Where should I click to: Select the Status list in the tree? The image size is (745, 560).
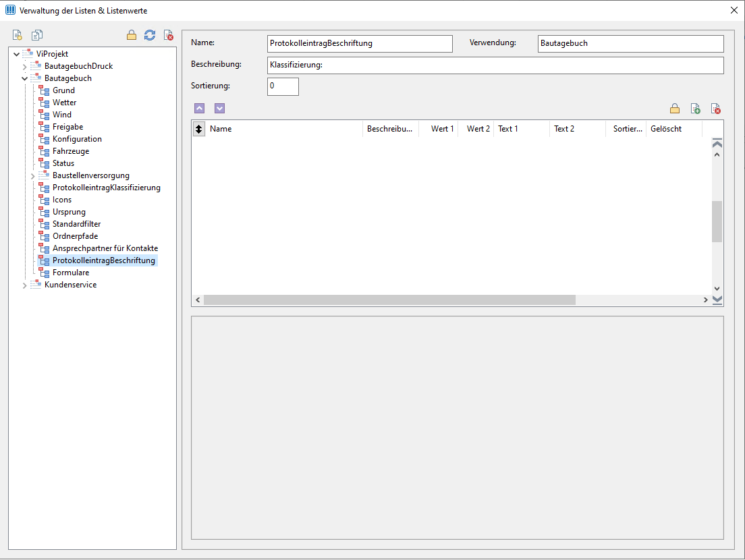[x=63, y=163]
